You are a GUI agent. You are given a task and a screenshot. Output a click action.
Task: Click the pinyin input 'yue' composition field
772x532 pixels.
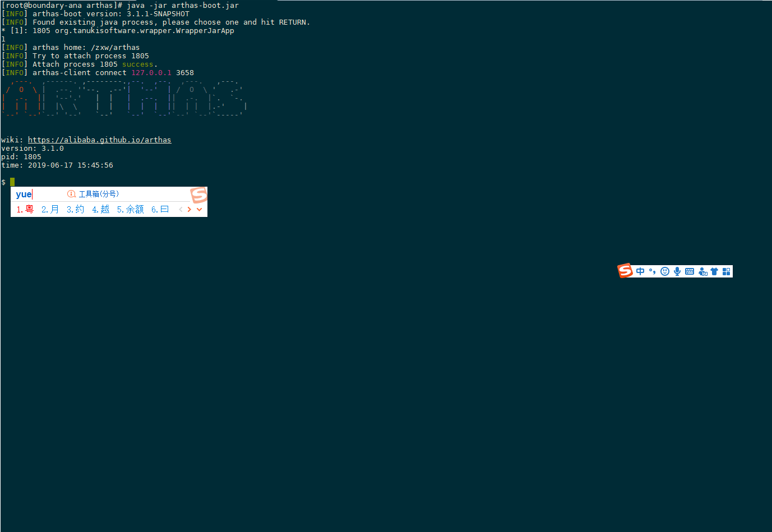click(24, 194)
